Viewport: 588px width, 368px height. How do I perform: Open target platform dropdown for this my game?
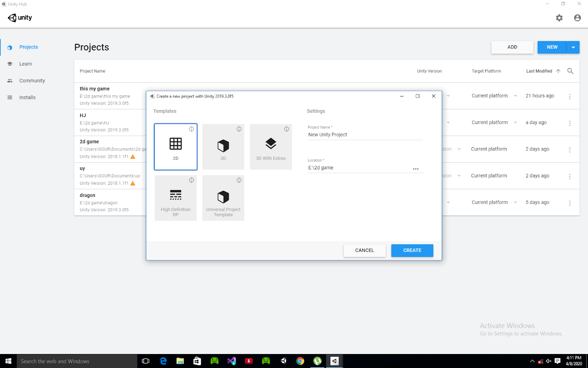(x=515, y=96)
